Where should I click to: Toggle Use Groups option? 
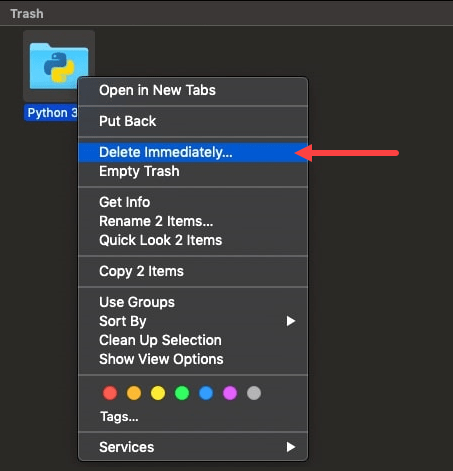pyautogui.click(x=193, y=302)
